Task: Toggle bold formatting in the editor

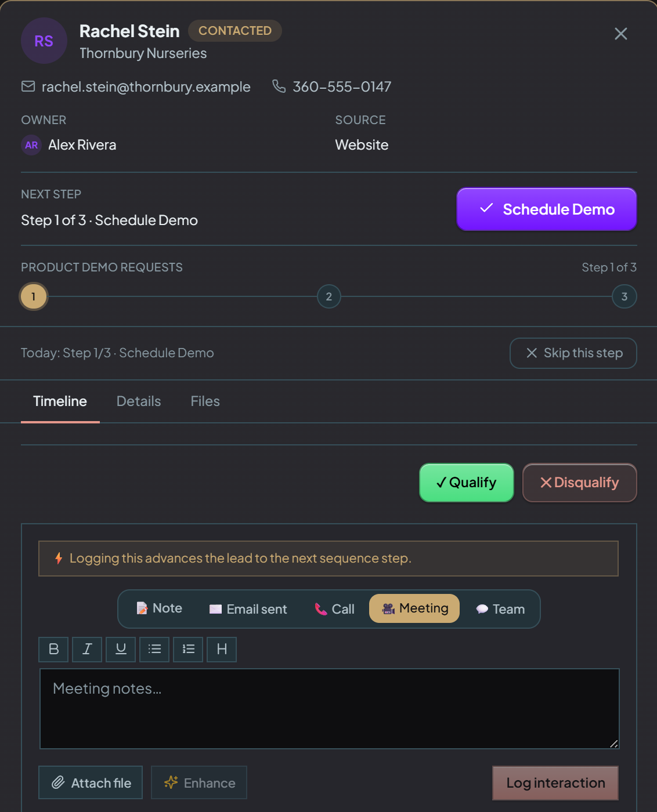Action: click(x=53, y=649)
